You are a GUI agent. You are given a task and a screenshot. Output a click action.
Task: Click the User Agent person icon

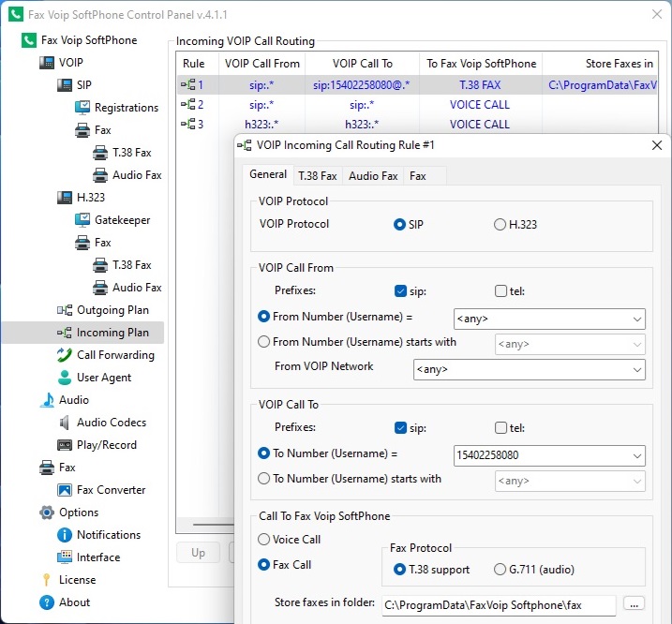point(65,378)
